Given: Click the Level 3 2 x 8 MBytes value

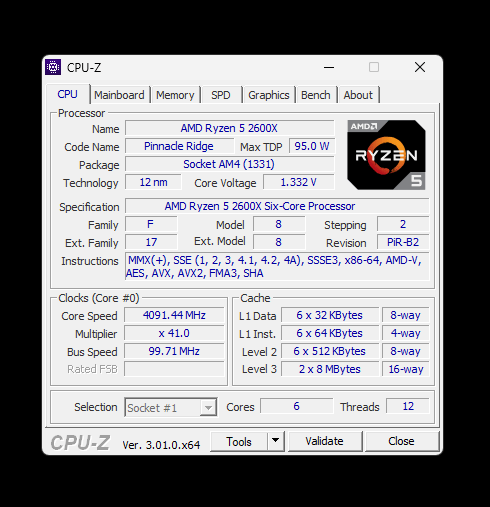Looking at the screenshot, I should coord(330,369).
